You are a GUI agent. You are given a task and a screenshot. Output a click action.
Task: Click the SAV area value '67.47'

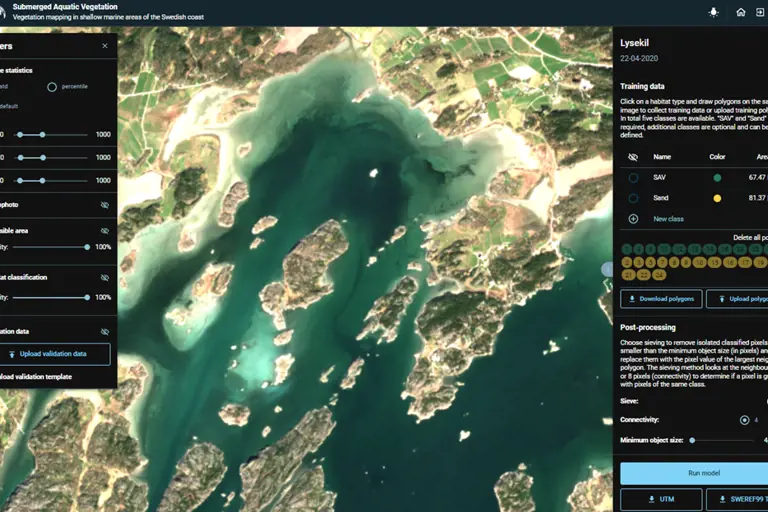point(757,177)
